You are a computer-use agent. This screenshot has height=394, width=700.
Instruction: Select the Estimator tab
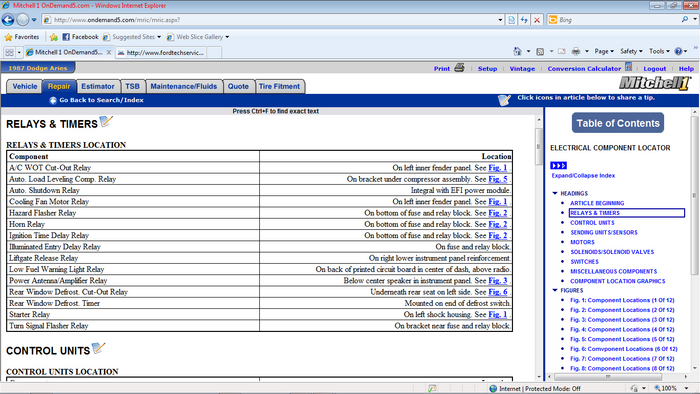[x=98, y=87]
